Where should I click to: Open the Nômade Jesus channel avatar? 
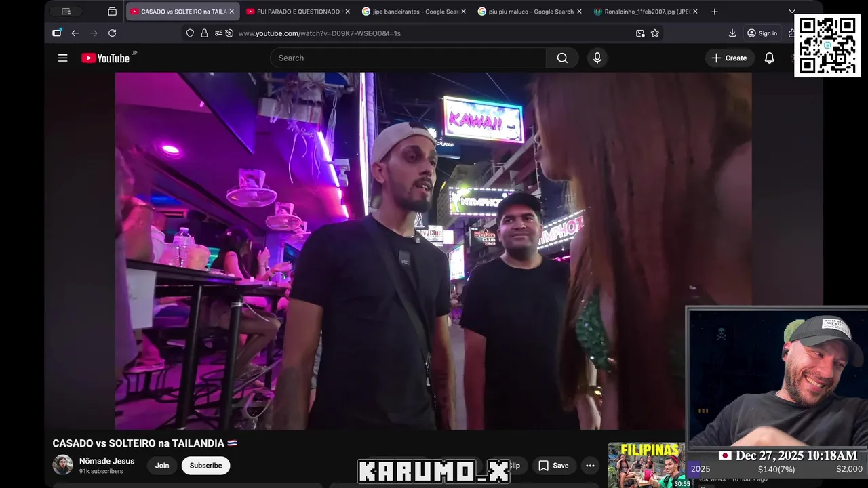[x=62, y=465]
